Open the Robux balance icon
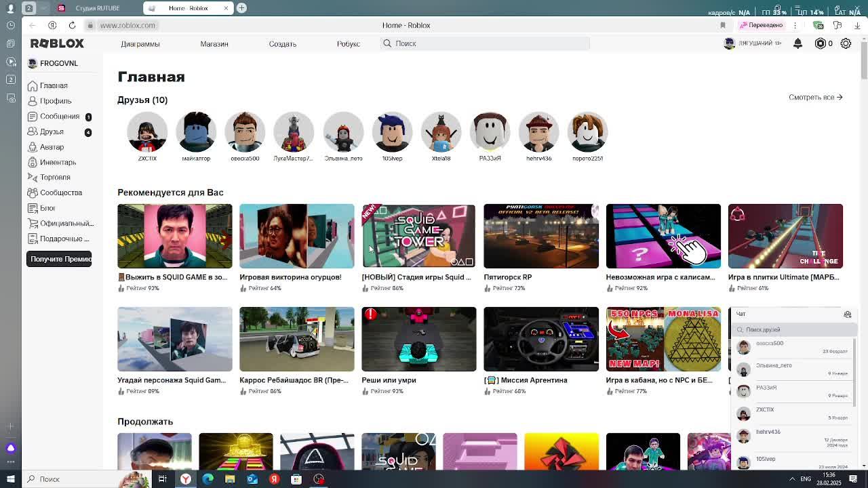 [821, 43]
